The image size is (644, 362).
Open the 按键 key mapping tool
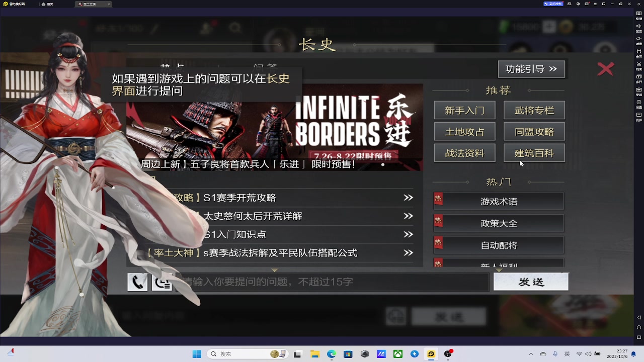[x=639, y=15]
